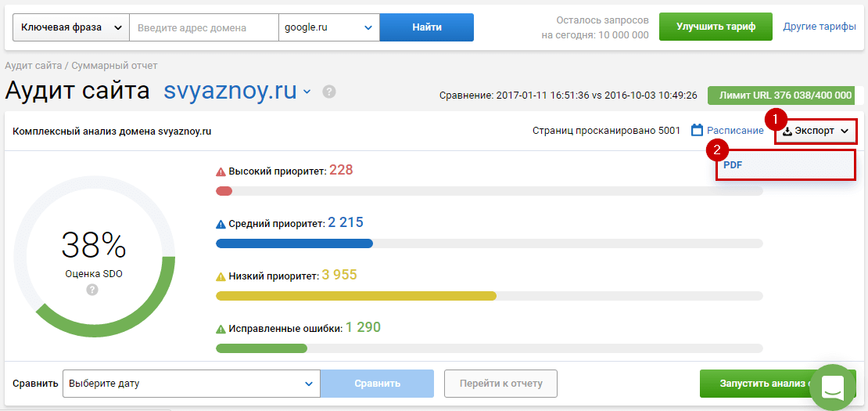The height and width of the screenshot is (411, 868).
Task: Click the Осталось запросов на сегодня text
Action: coord(595,27)
